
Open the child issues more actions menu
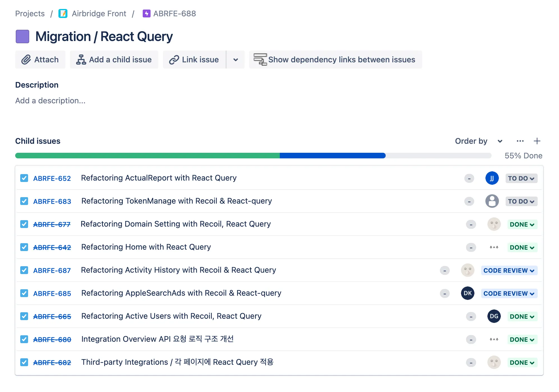pos(520,141)
